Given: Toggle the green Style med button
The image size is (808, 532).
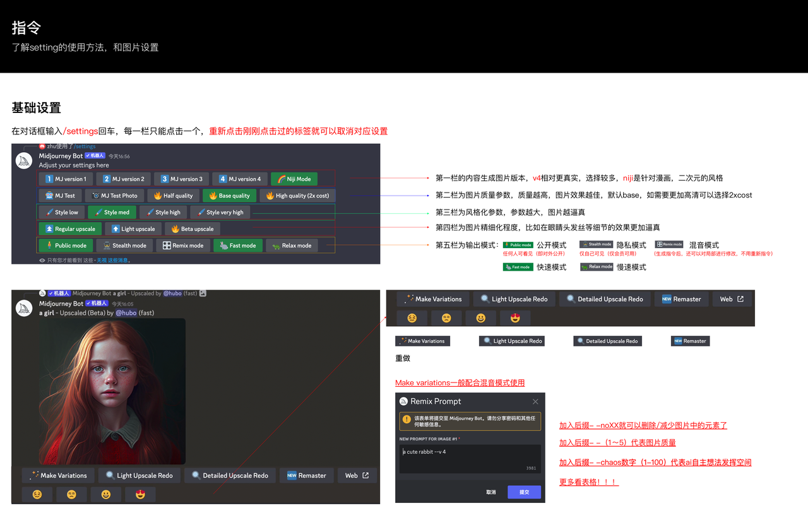Looking at the screenshot, I should click(x=112, y=212).
